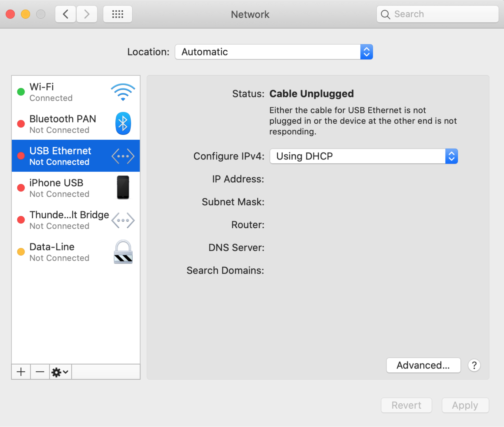Go forward with the right arrow
The height and width of the screenshot is (427, 504).
click(x=87, y=14)
